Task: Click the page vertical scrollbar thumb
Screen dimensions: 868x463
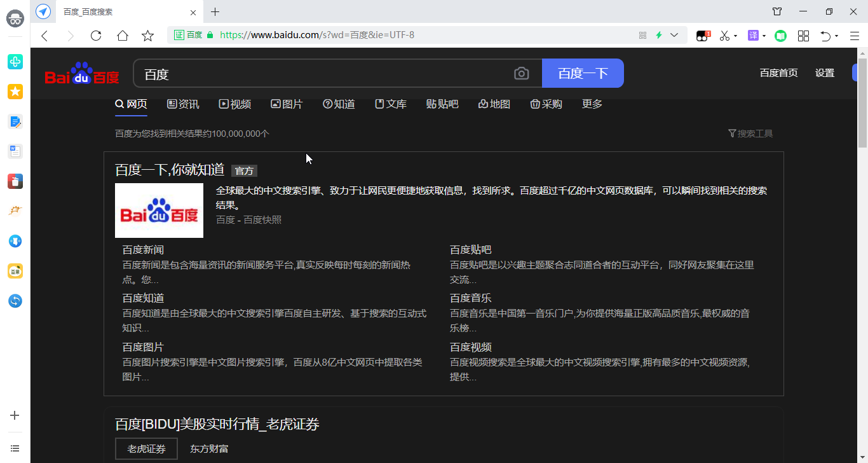Action: point(863,102)
